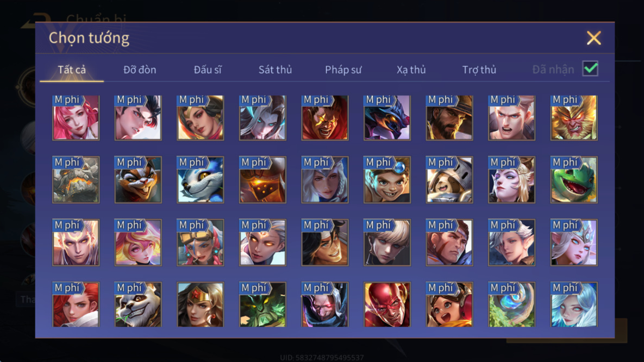Toggle the Đã nhận checkbox
The width and height of the screenshot is (644, 362).
coord(590,68)
